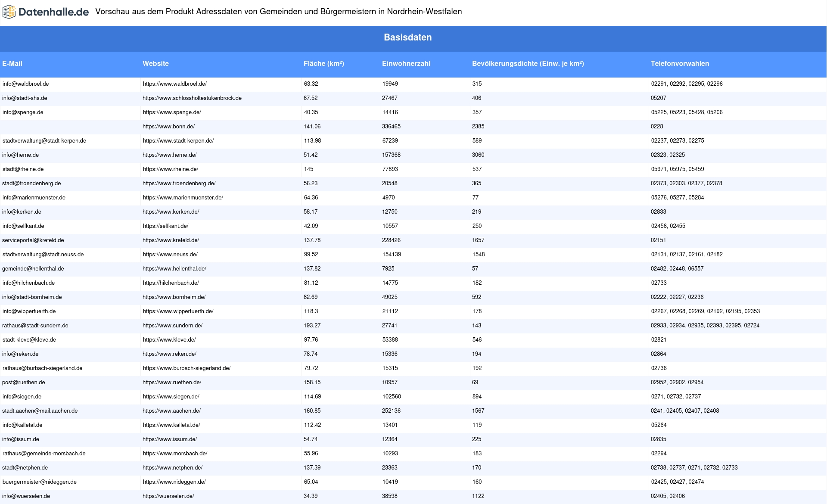Click the Datenhalle.de logo

pos(46,12)
